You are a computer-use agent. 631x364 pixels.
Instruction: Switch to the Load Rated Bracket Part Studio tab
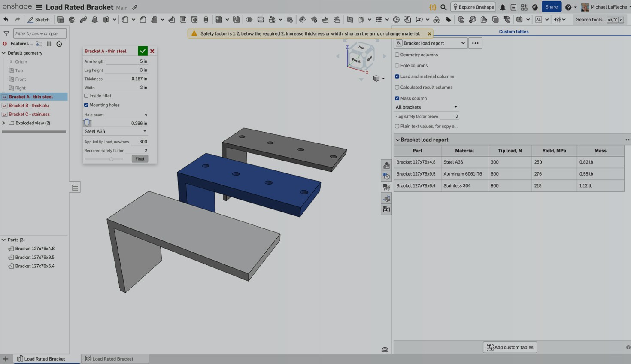pyautogui.click(x=41, y=359)
